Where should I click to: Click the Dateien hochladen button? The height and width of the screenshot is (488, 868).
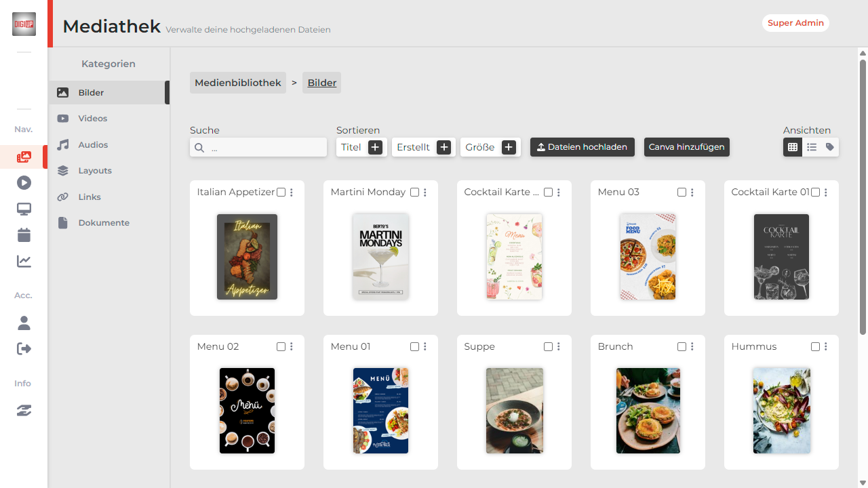(x=582, y=147)
